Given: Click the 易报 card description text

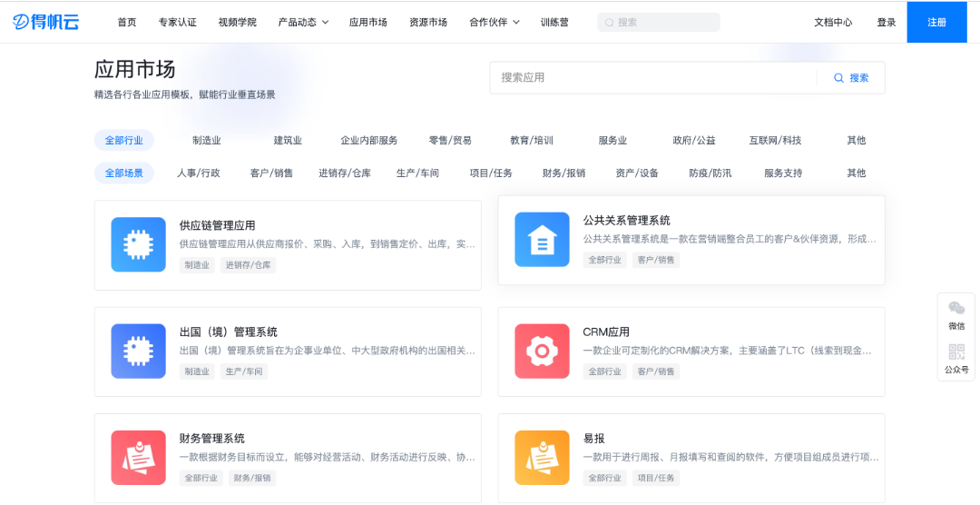Looking at the screenshot, I should click(x=731, y=458).
